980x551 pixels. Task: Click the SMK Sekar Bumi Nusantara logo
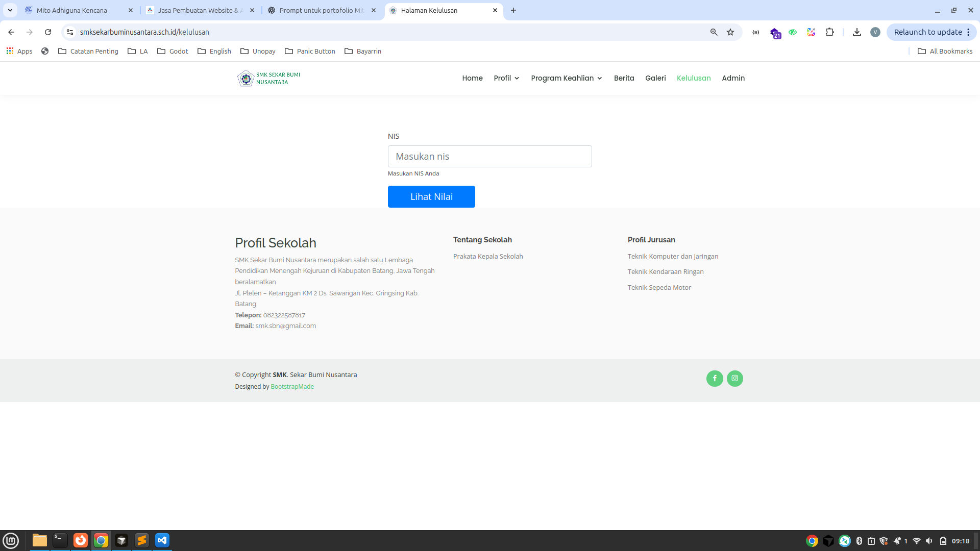(269, 78)
